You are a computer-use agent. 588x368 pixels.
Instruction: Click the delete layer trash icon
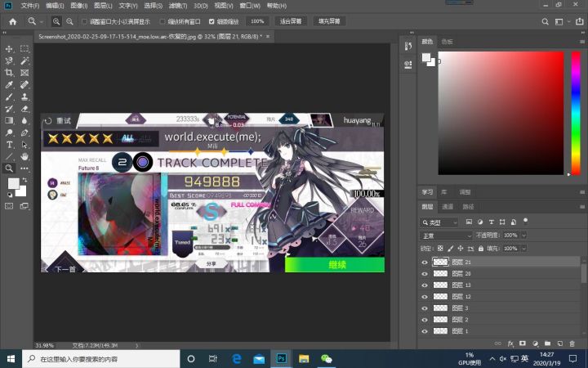(572, 343)
